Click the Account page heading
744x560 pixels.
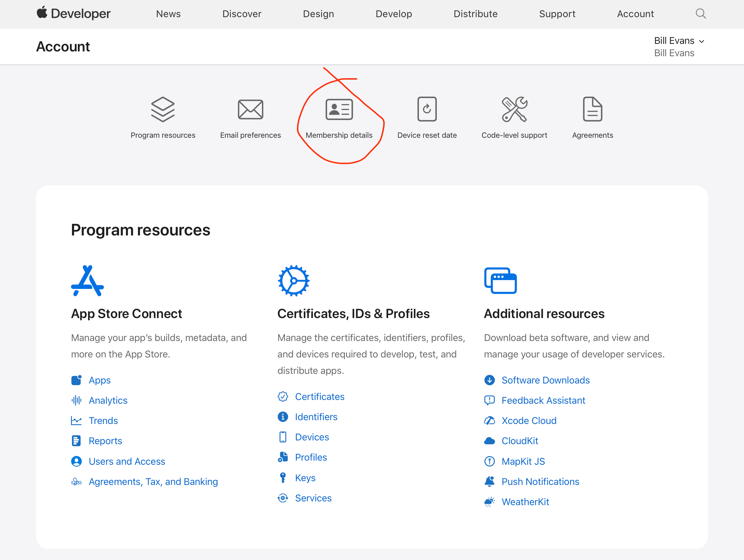pos(63,46)
